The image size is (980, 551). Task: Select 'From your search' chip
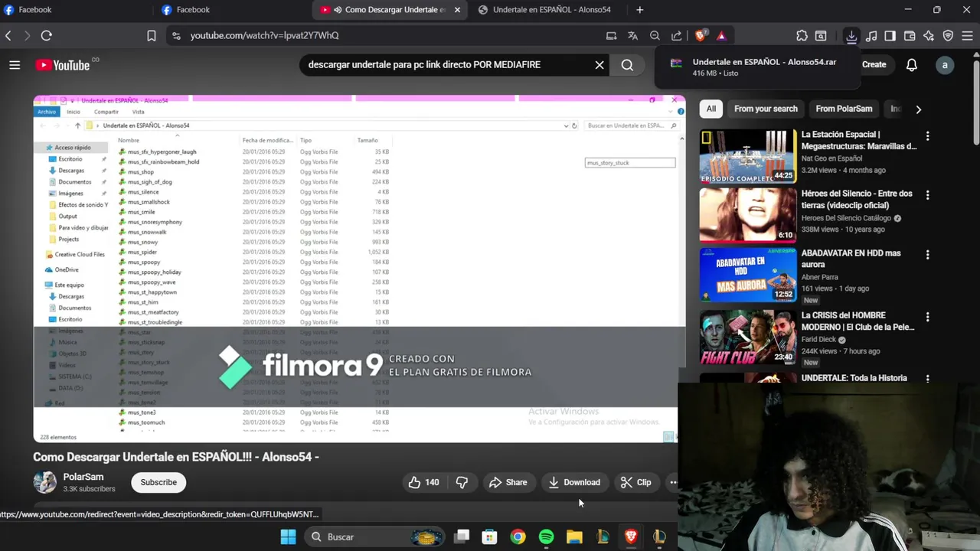(766, 109)
